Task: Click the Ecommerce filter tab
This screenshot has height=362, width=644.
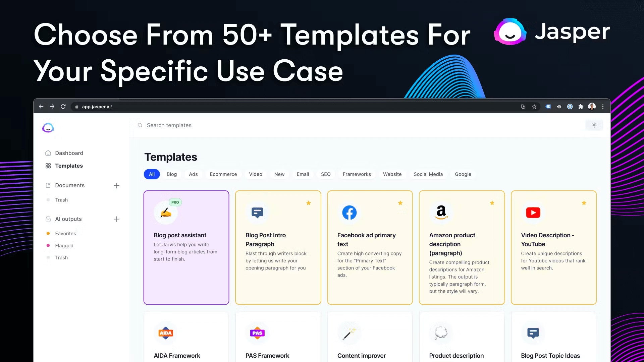Action: (x=223, y=174)
